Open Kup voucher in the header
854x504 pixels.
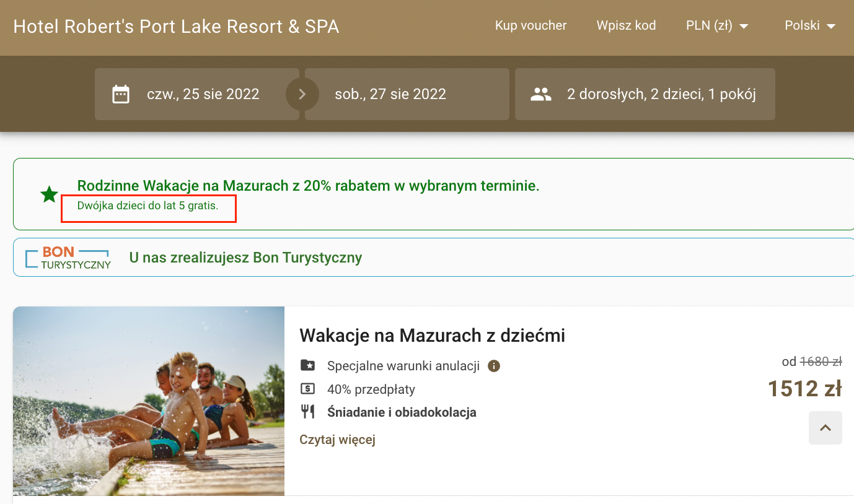click(530, 25)
